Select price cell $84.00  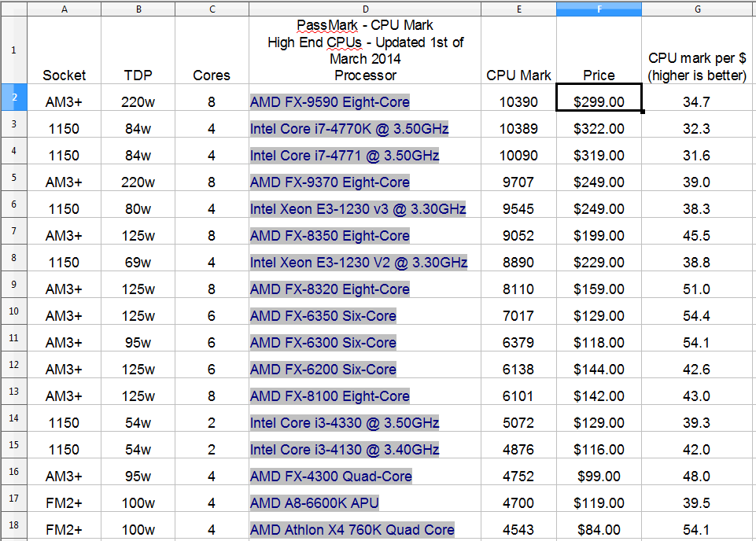[x=599, y=525]
